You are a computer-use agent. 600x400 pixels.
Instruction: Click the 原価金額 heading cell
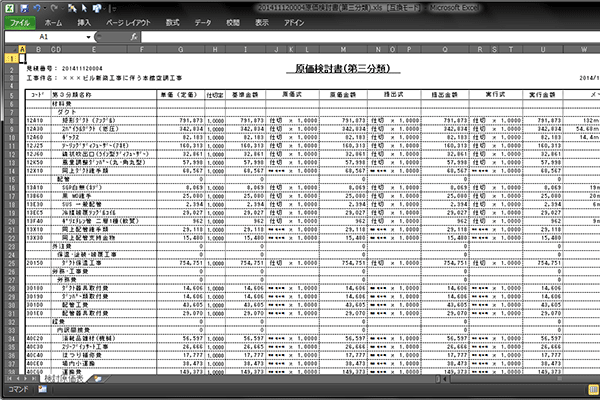[343, 95]
